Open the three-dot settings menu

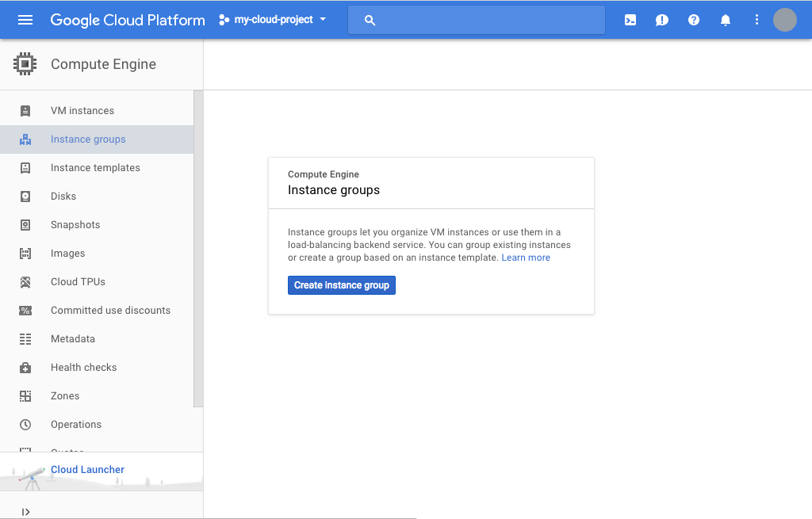pos(756,20)
